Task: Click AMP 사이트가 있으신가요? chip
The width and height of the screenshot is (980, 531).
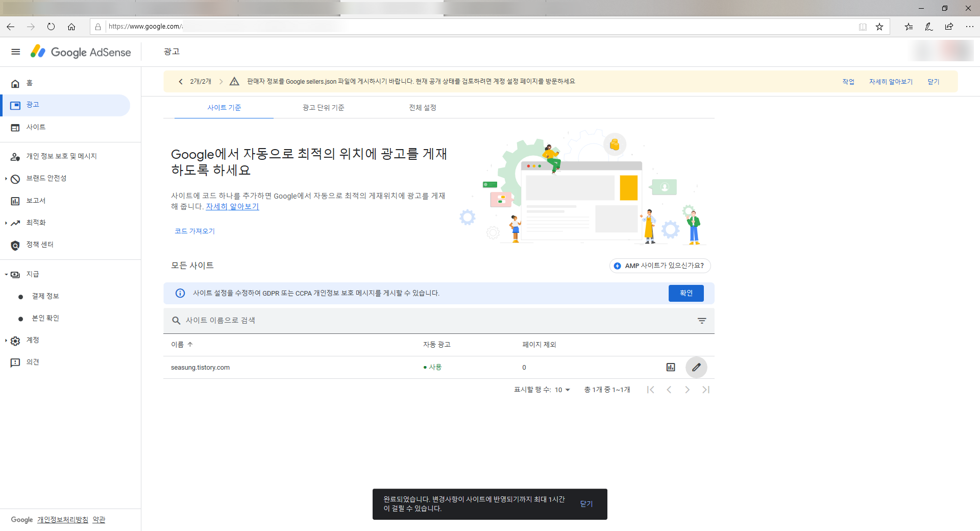Action: 660,266
